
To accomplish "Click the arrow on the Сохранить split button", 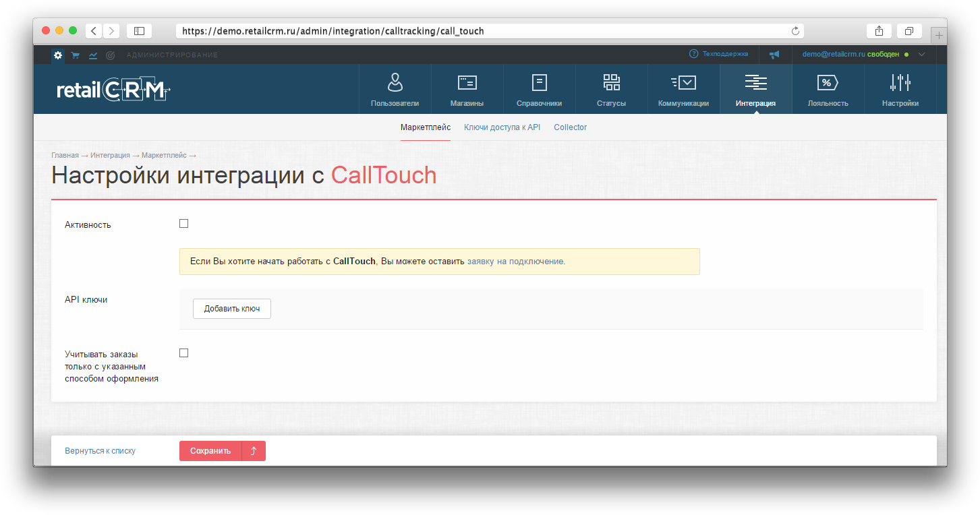I will (254, 450).
